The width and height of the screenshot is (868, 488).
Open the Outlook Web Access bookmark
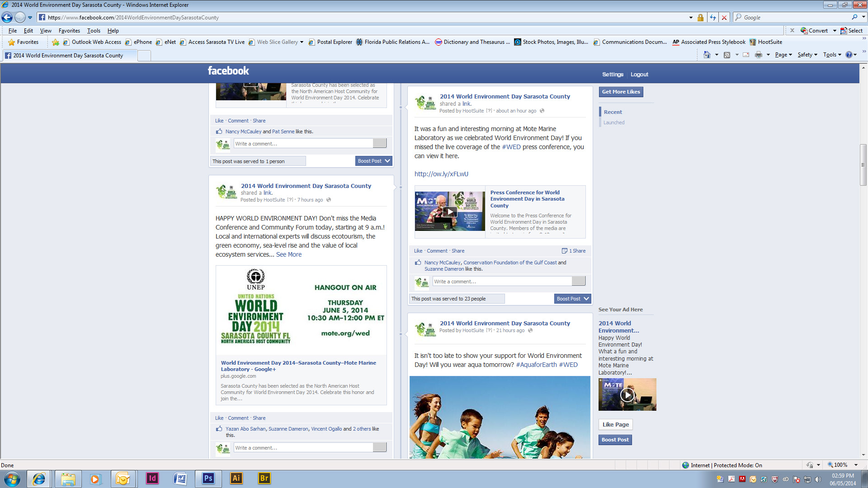click(x=92, y=42)
